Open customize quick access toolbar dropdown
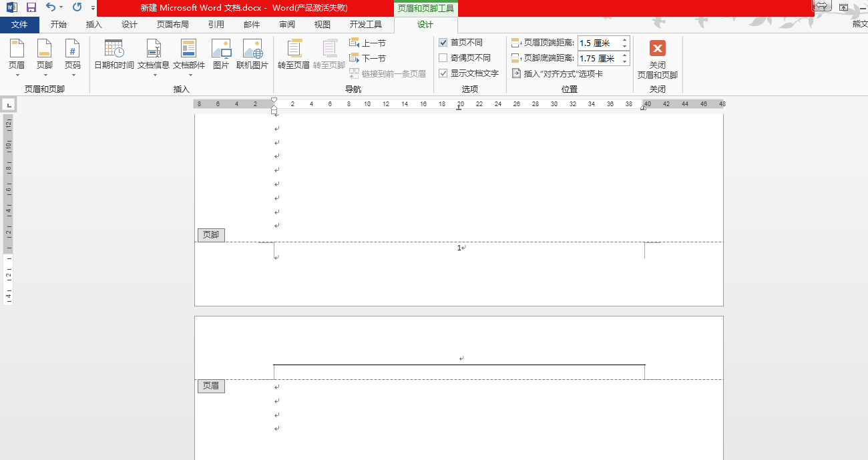The height and width of the screenshot is (460, 868). (93, 8)
